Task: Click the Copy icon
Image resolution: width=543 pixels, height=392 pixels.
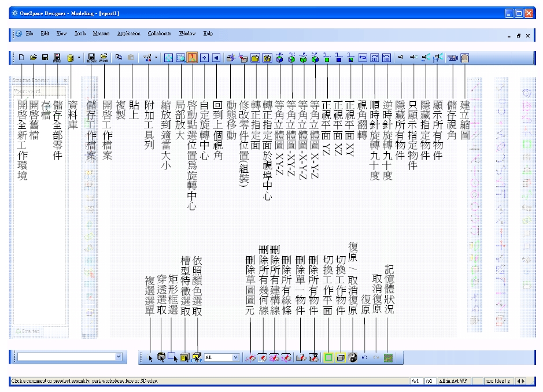Action: point(119,57)
